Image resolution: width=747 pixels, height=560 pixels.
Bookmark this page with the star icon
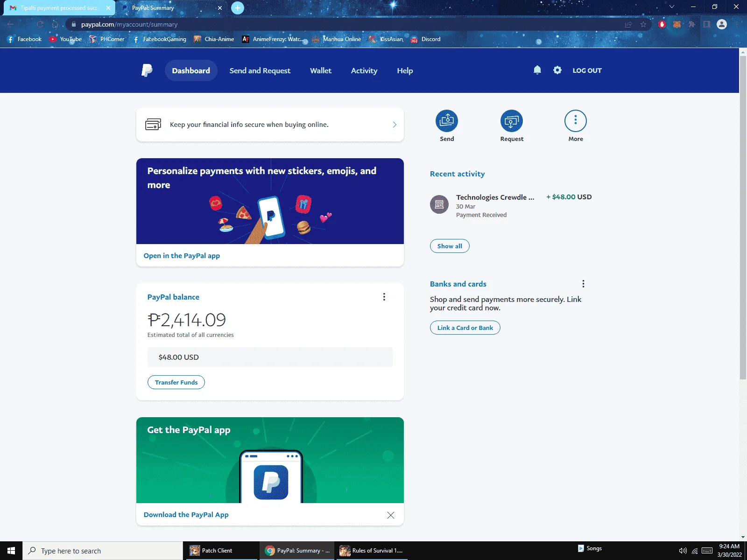pos(643,24)
